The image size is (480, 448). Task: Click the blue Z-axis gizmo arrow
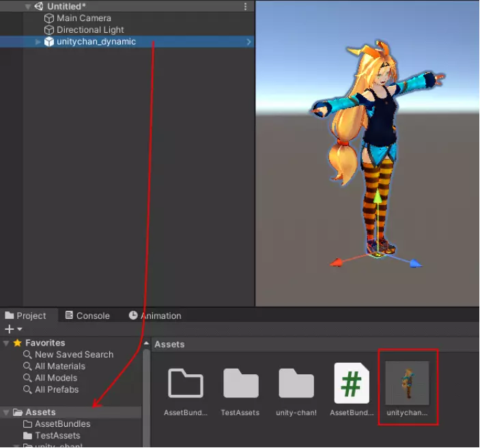tap(415, 264)
